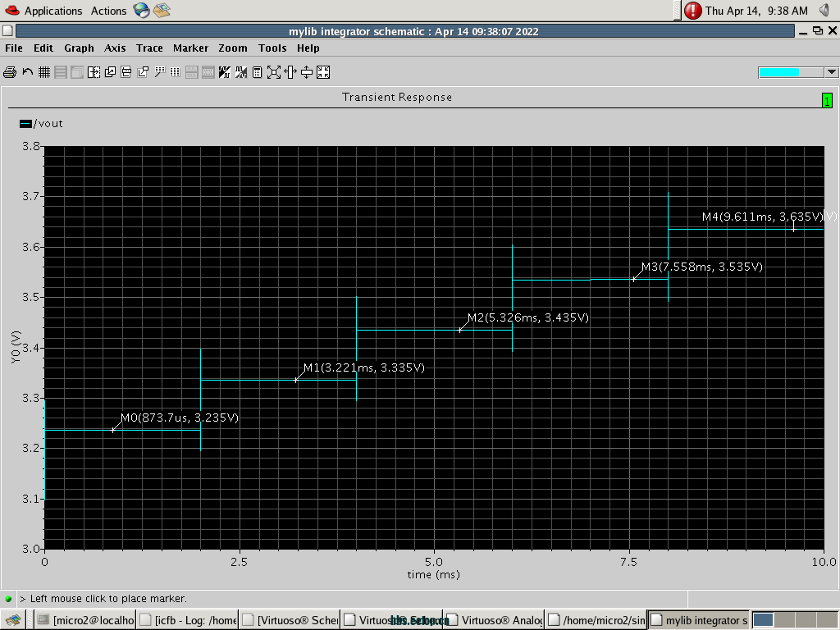Open the Graph menu

(x=79, y=48)
